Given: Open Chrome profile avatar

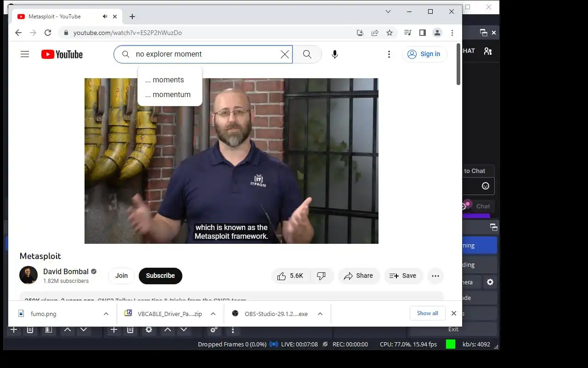Looking at the screenshot, I should tap(437, 33).
